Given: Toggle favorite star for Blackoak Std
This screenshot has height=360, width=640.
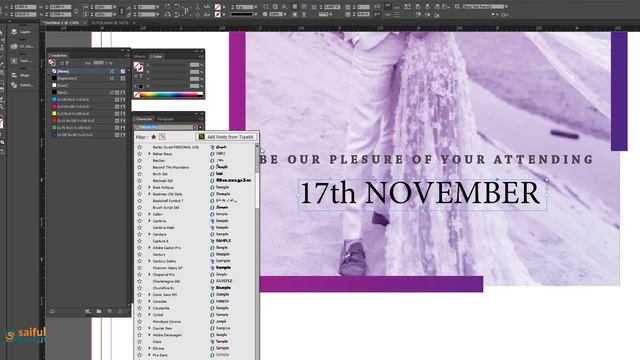Looking at the screenshot, I should [x=140, y=180].
